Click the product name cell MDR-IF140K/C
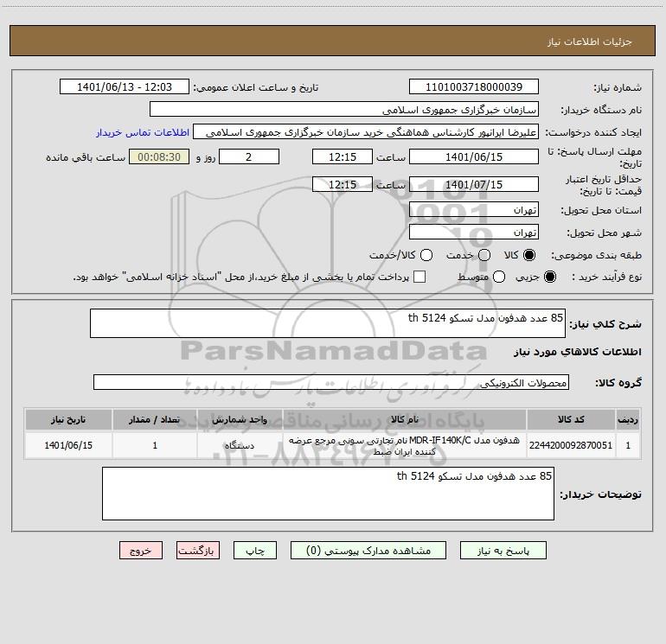The height and width of the screenshot is (644, 666). point(405,445)
